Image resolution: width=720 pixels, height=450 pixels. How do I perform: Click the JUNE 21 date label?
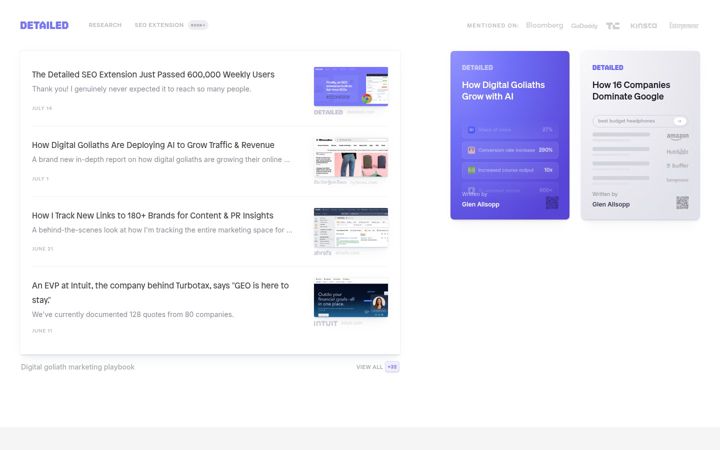tap(42, 249)
